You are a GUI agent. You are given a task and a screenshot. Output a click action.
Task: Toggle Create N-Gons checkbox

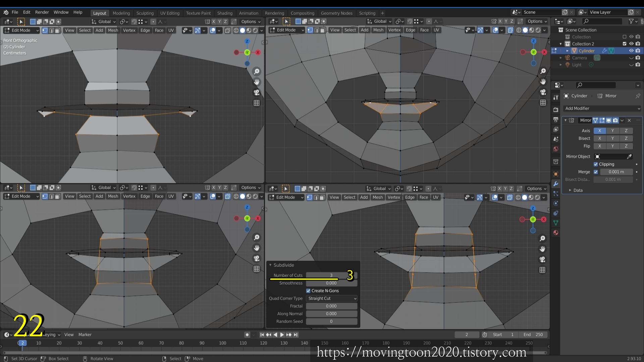point(308,291)
